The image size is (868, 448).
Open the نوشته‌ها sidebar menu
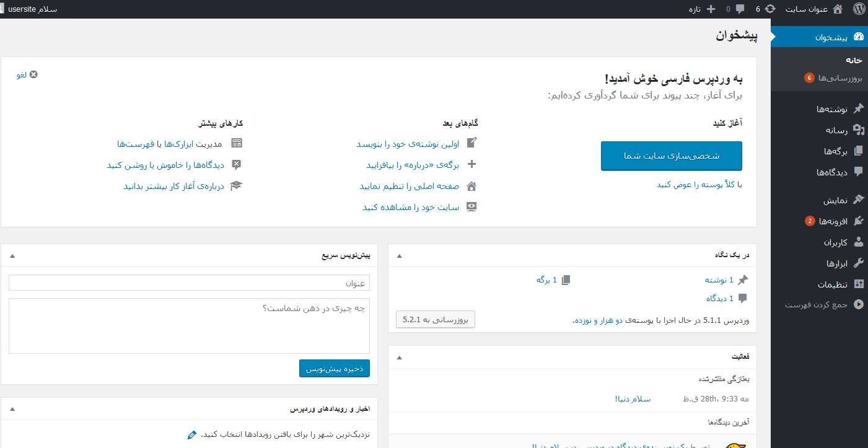[831, 109]
